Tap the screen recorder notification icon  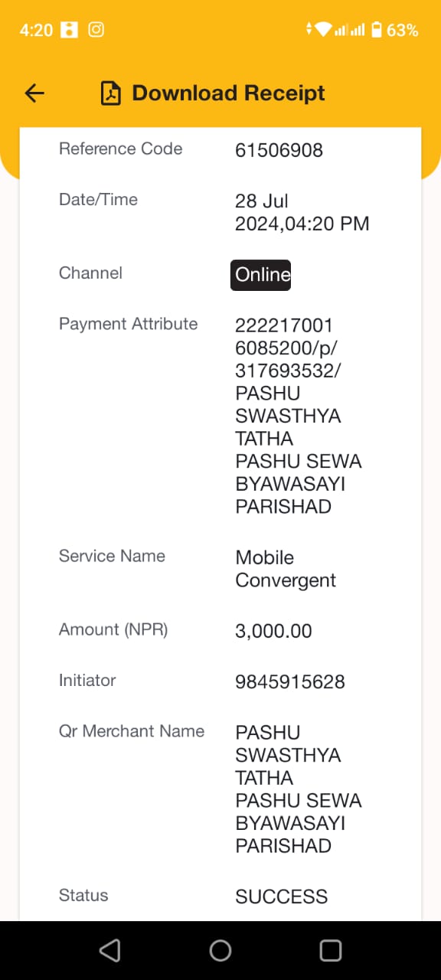pos(70,30)
